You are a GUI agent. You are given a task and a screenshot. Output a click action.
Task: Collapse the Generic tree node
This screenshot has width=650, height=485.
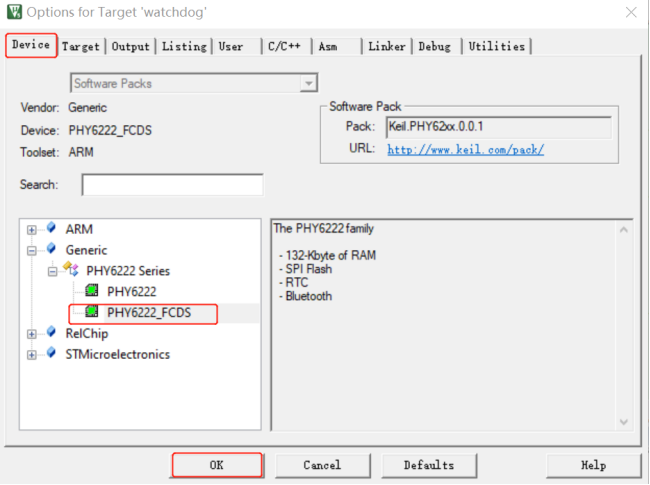32,251
